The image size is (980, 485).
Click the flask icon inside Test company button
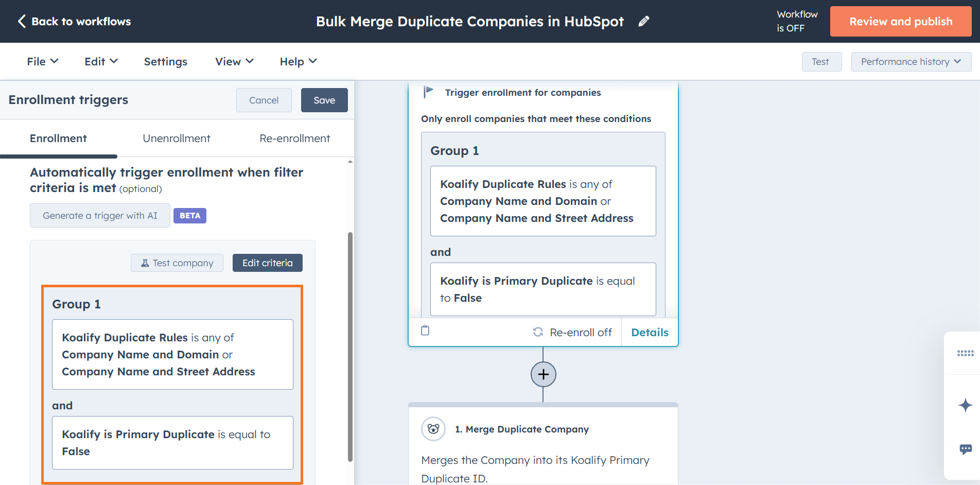(x=144, y=263)
